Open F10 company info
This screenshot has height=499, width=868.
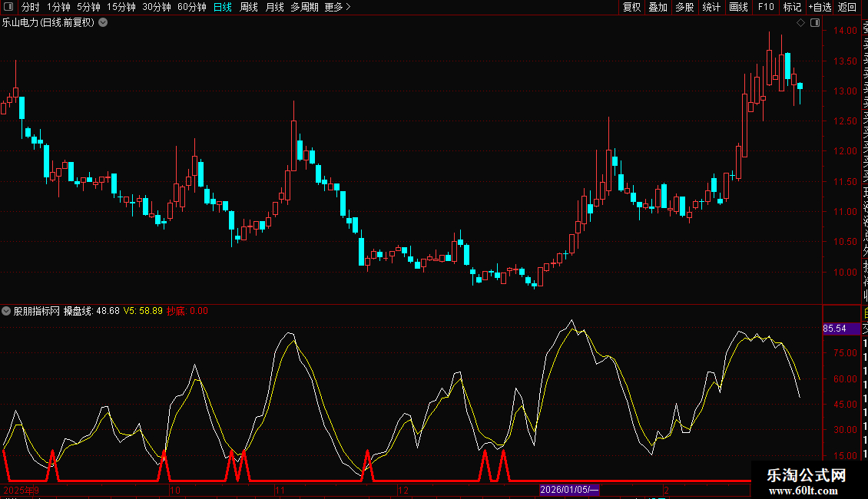(x=766, y=7)
